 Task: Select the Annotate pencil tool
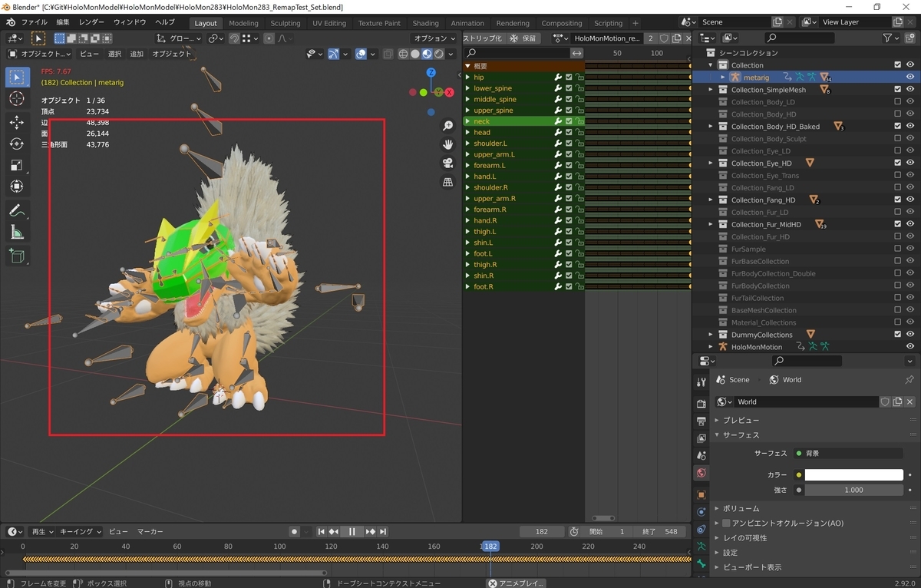point(17,210)
